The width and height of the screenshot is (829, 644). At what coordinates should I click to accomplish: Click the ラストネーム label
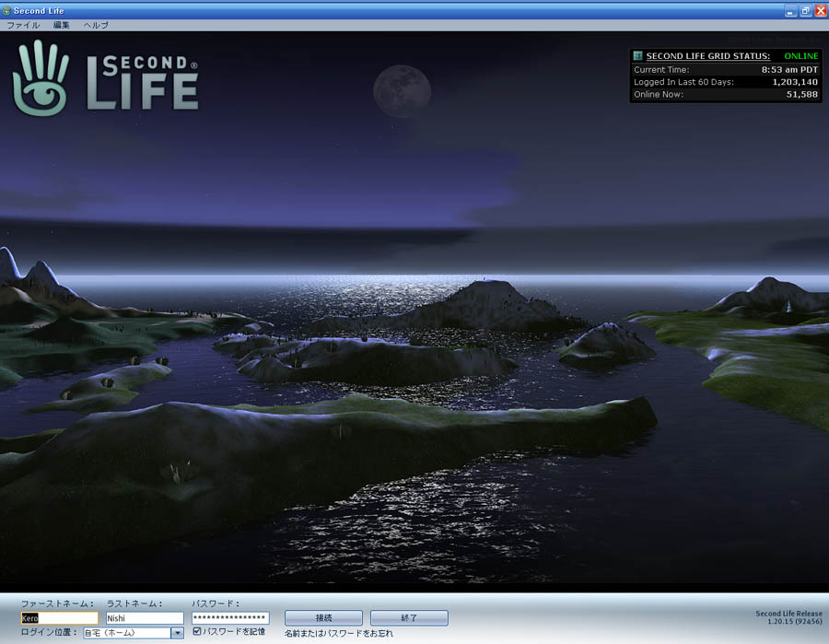coord(134,603)
